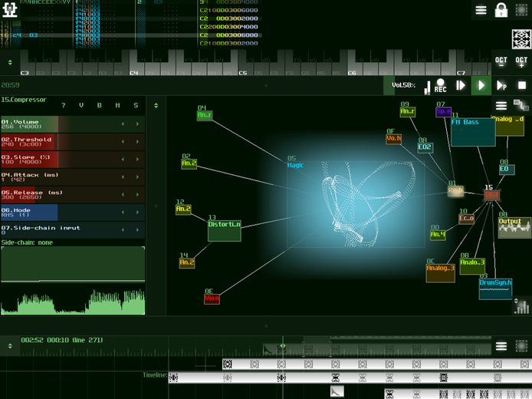The height and width of the screenshot is (399, 532).
Task: Decrease 05.Release with its left arrow
Action: [x=123, y=195]
